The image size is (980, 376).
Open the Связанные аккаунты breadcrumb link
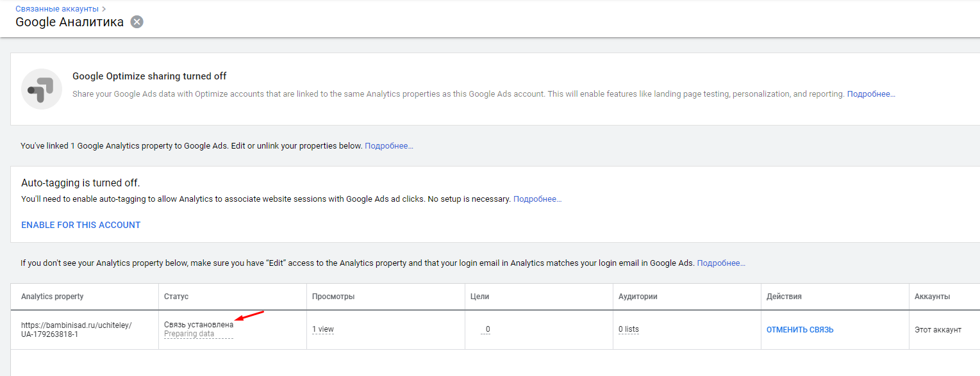coord(58,9)
